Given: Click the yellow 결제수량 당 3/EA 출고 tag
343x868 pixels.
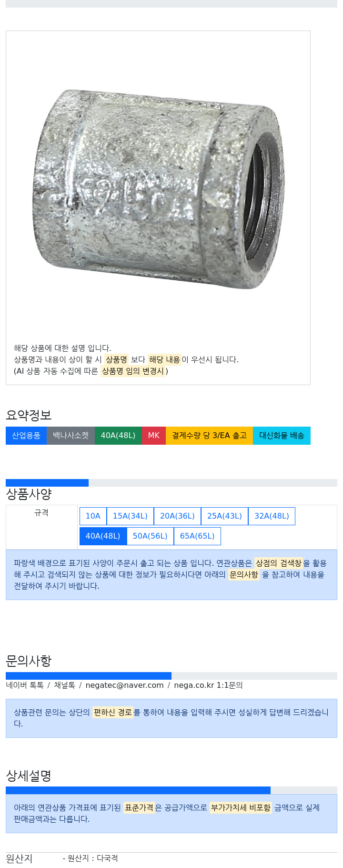Looking at the screenshot, I should click(x=210, y=436).
